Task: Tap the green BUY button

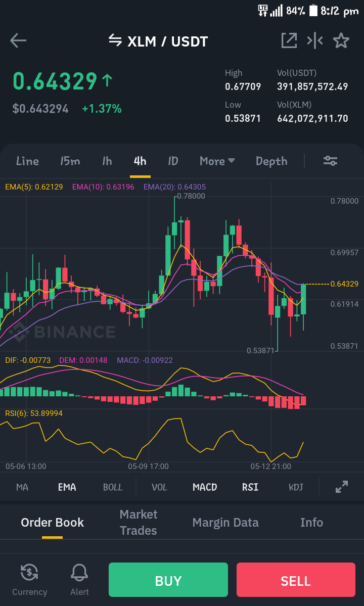Action: (168, 580)
